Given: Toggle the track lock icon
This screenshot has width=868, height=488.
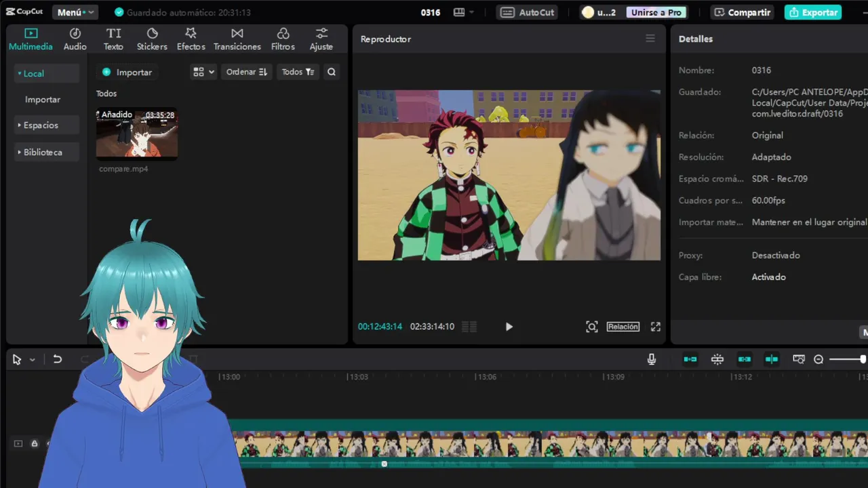Looking at the screenshot, I should [x=34, y=443].
